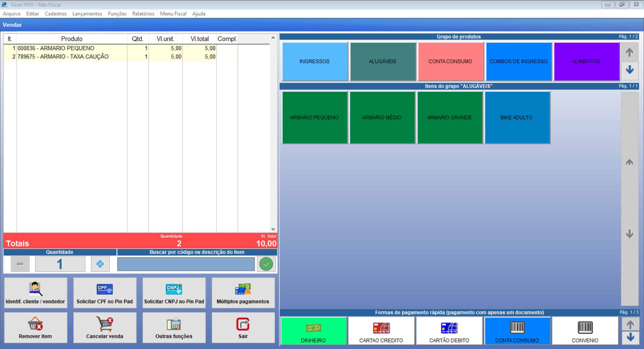
Task: Decrease quantity with the minus button
Action: [20, 264]
